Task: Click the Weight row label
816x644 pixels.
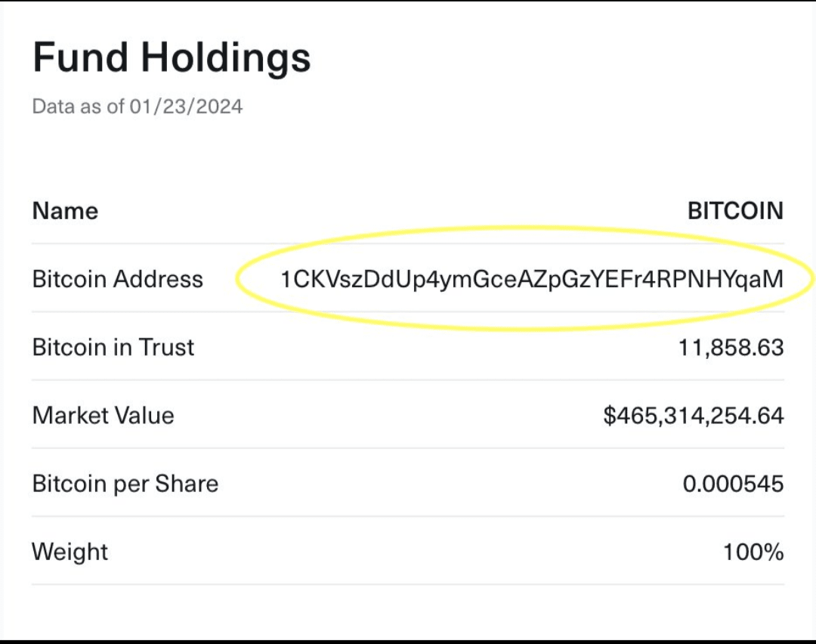Action: click(70, 552)
